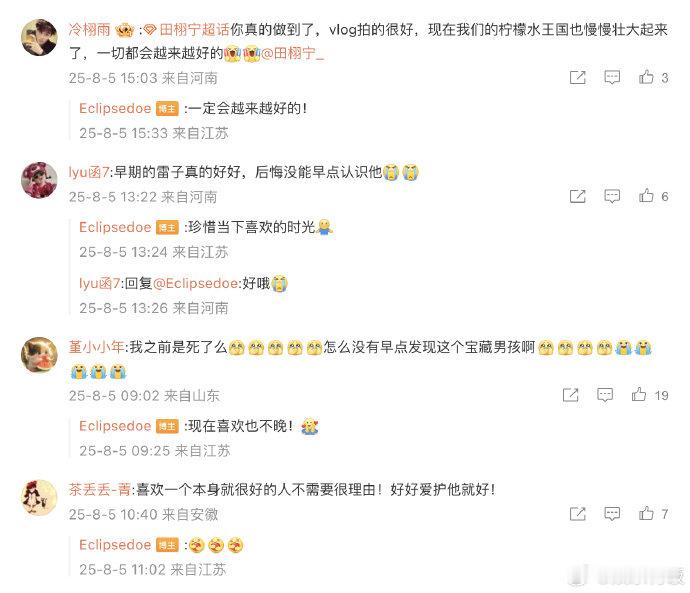Open 茶丢丢-青's profile avatar
Image resolution: width=690 pixels, height=593 pixels.
point(39,498)
